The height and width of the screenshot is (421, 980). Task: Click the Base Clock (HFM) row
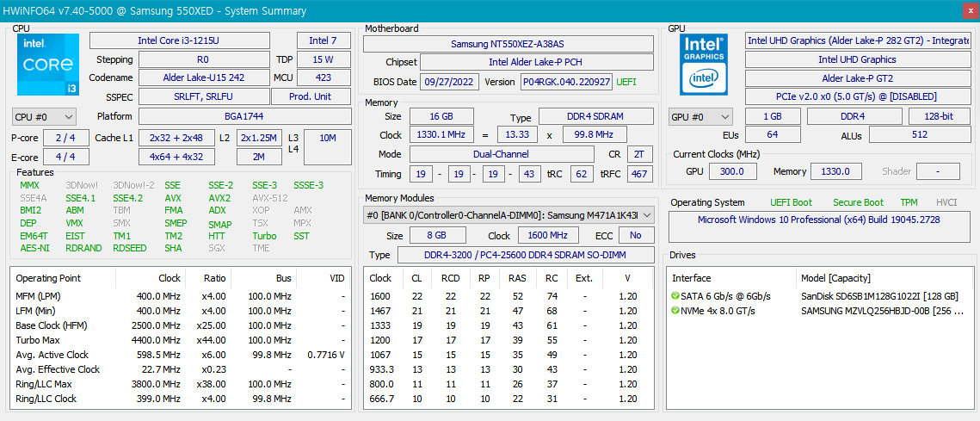(181, 325)
